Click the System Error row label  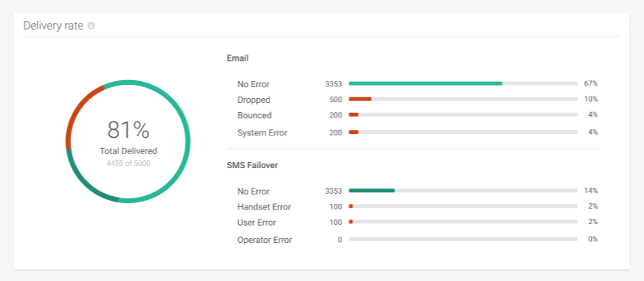pos(262,132)
